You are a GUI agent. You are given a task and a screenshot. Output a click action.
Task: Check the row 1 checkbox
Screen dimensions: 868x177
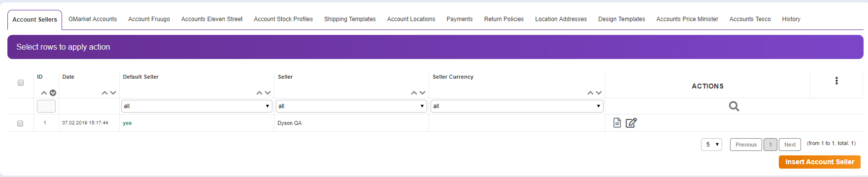point(20,123)
